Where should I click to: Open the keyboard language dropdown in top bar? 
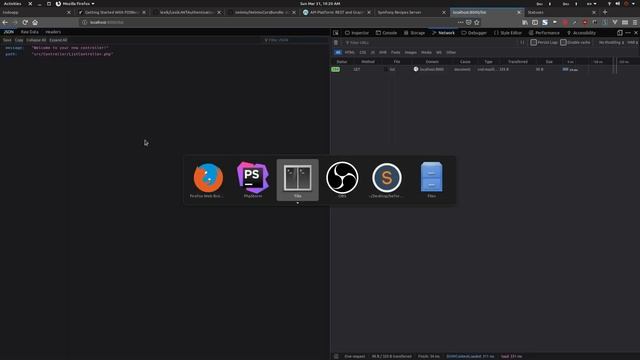[x=591, y=4]
